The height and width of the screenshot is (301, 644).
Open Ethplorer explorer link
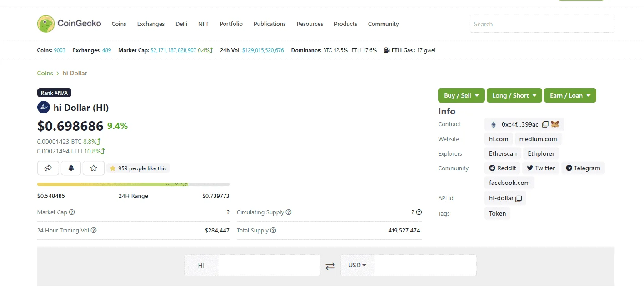[541, 153]
